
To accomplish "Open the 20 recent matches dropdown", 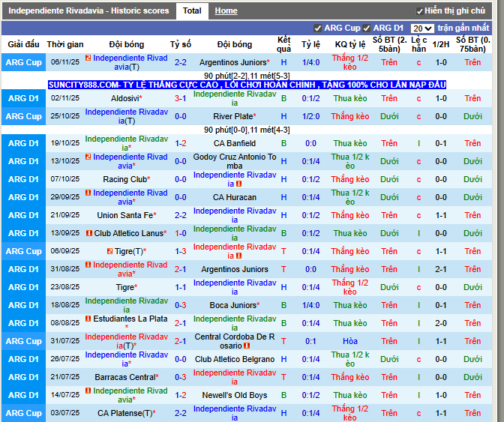I will coord(422,28).
